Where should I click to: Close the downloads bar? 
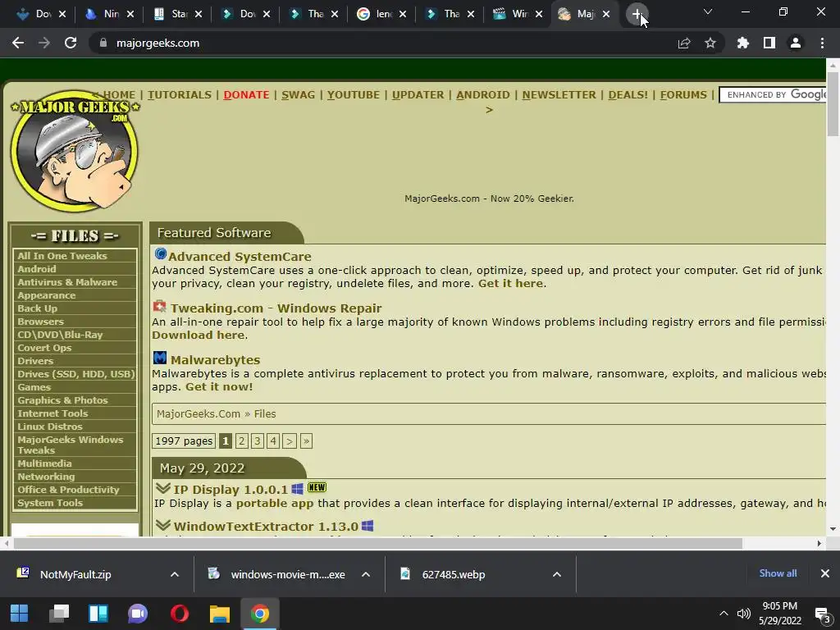point(825,573)
